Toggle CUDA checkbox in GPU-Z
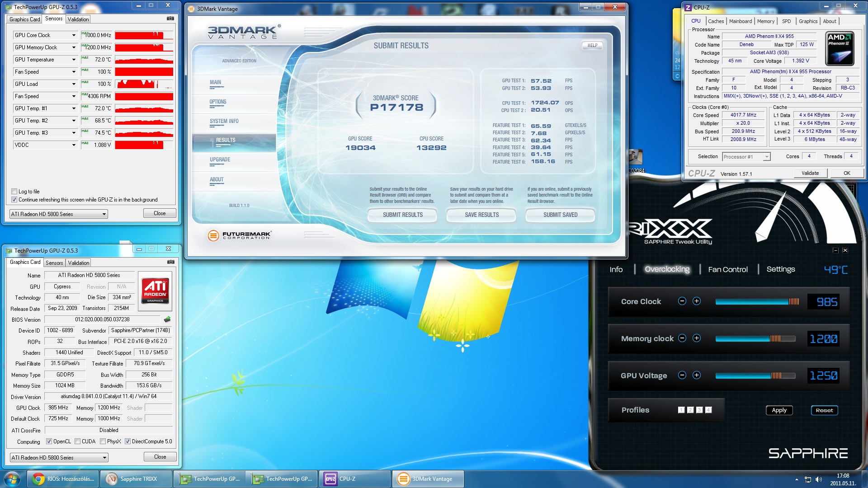Image resolution: width=868 pixels, height=488 pixels. tap(77, 441)
